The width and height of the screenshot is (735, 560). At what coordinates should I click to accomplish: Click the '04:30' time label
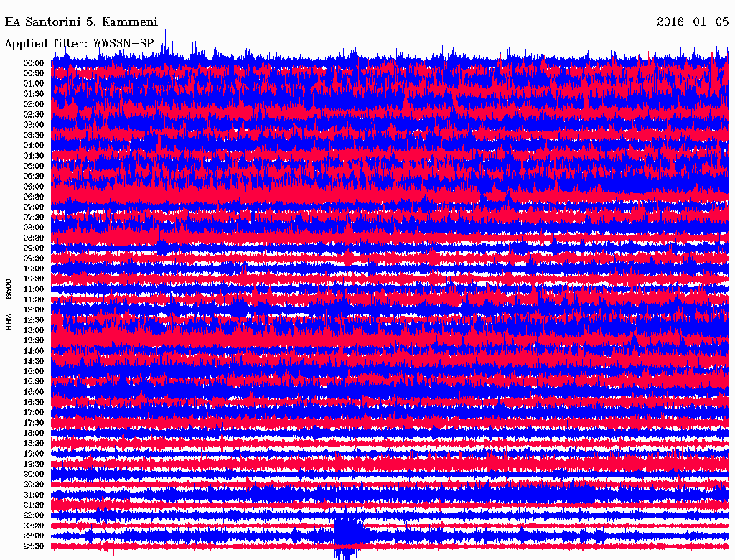click(x=34, y=156)
